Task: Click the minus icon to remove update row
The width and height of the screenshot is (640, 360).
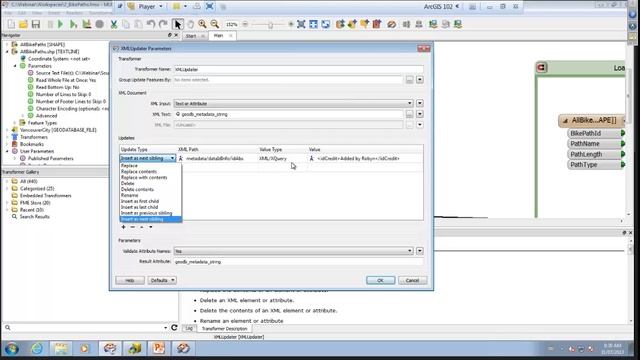Action: 132,227
